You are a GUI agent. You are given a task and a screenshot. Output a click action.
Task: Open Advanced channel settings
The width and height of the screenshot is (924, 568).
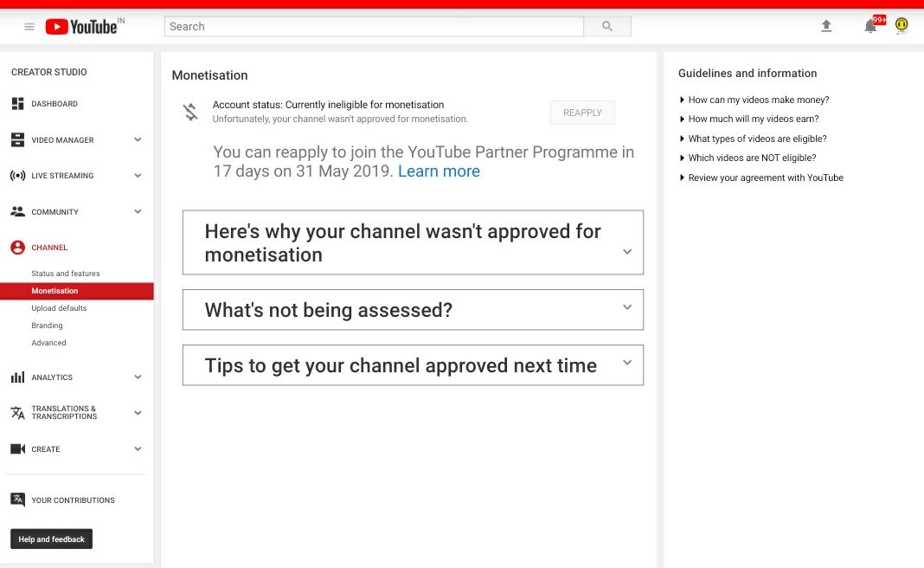tap(48, 343)
